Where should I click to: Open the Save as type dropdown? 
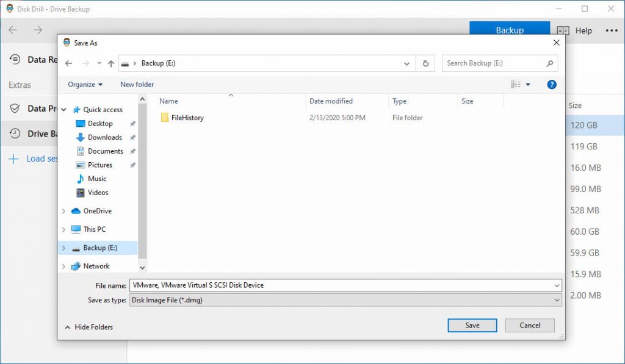[x=345, y=299]
